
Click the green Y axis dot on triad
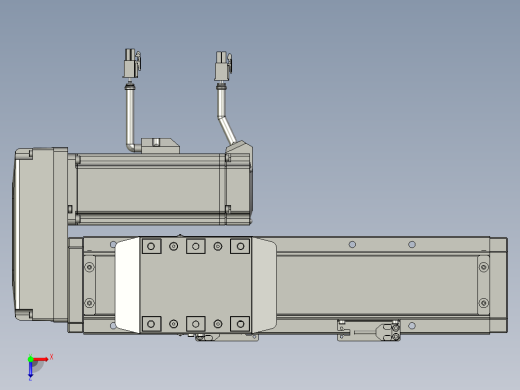(30, 359)
